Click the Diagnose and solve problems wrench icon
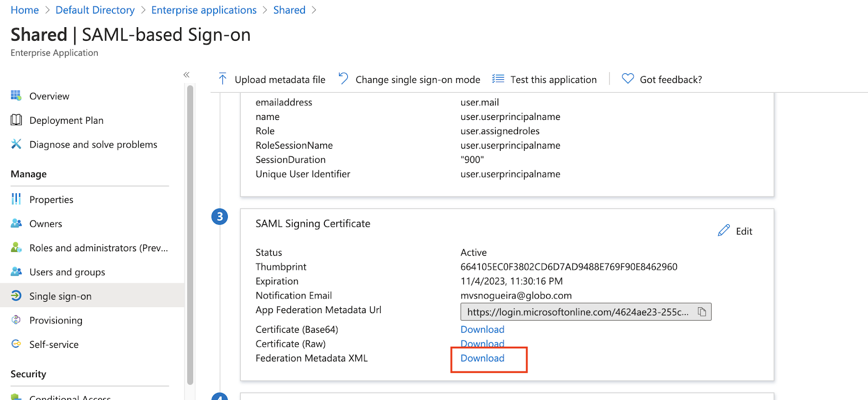The image size is (868, 400). coord(16,144)
